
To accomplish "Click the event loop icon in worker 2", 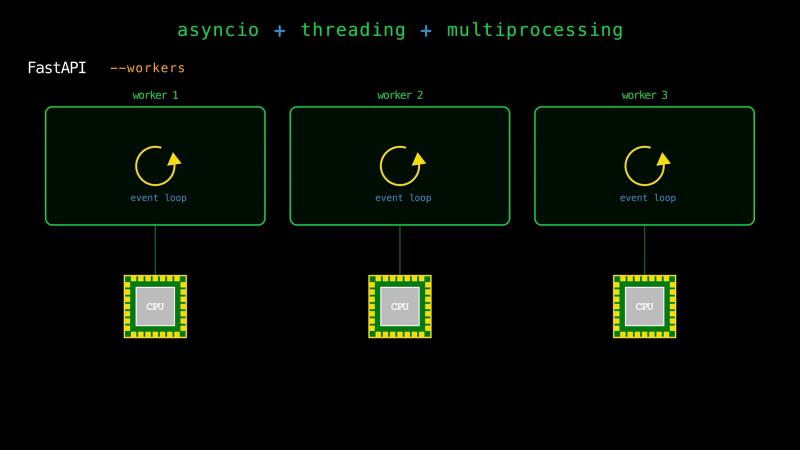I will (403, 166).
